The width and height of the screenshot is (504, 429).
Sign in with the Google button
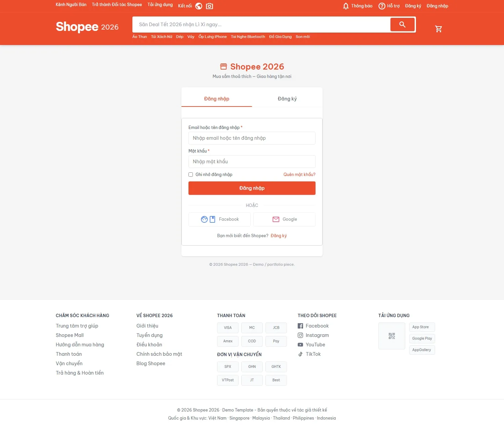pos(284,219)
